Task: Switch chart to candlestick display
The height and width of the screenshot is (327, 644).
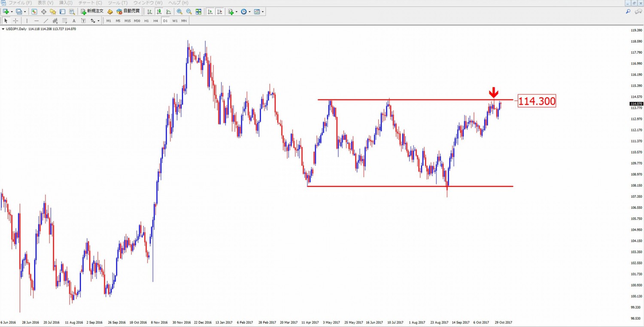Action: (159, 12)
